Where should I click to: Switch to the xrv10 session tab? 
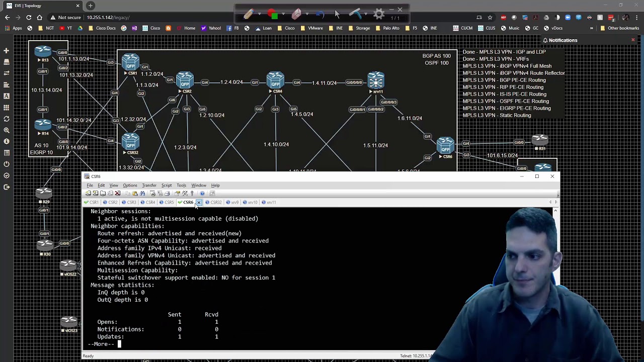(x=250, y=202)
